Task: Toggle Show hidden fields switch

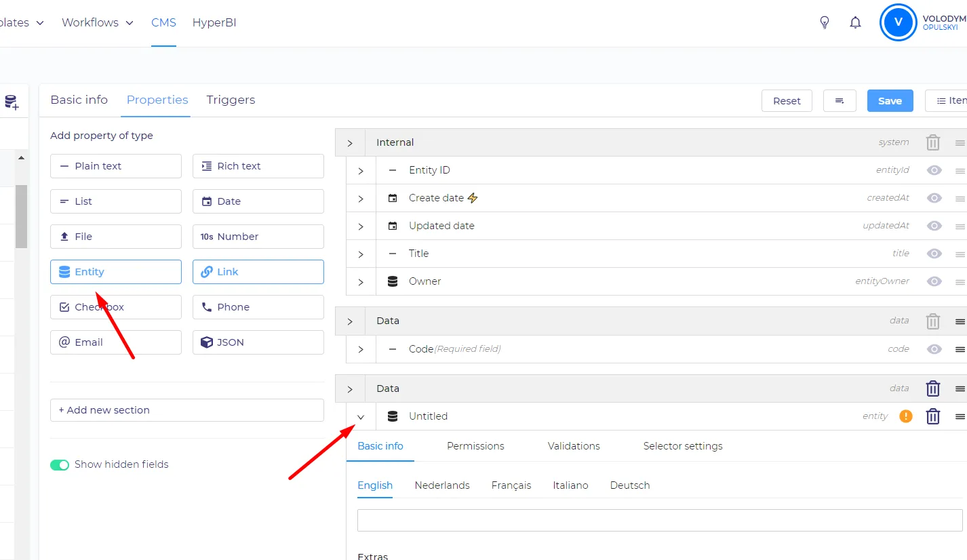Action: (60, 465)
